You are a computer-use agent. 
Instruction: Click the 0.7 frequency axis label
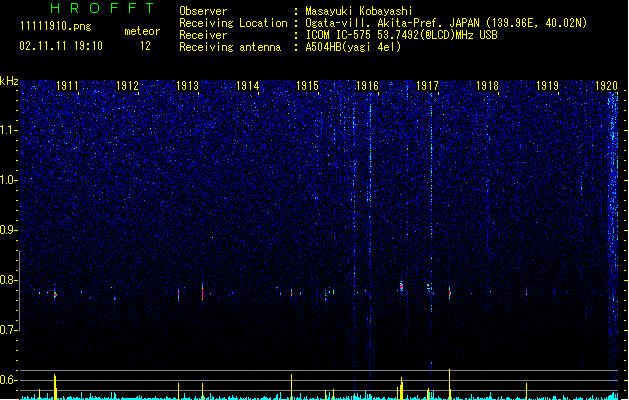point(9,330)
